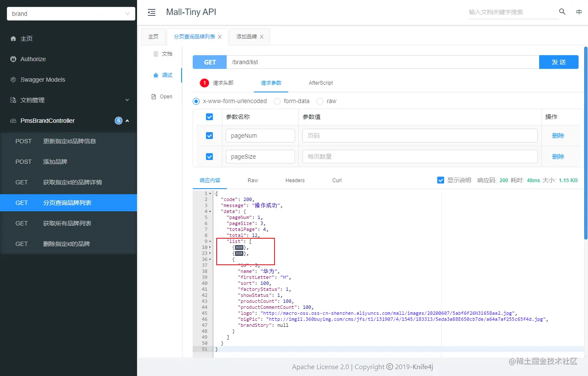Screen dimensions: 588x376
Task: Open GET 获取指定id的品牌详情 endpoint
Action: pyautogui.click(x=69, y=182)
